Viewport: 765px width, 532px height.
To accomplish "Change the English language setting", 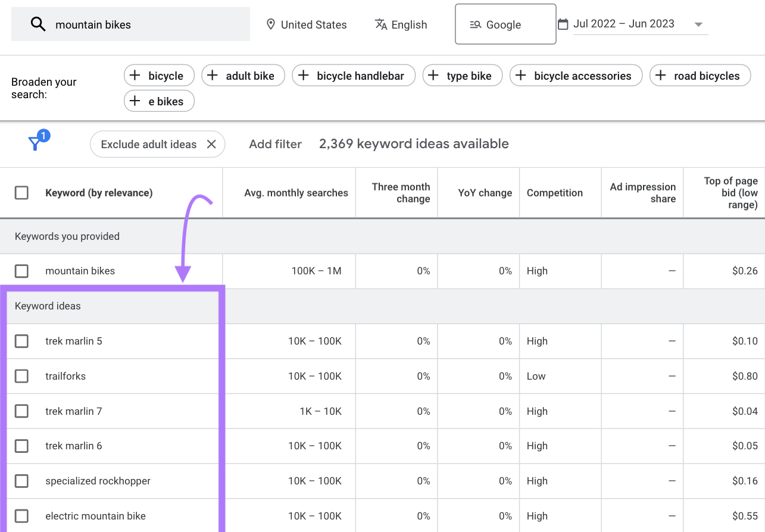I will 401,24.
